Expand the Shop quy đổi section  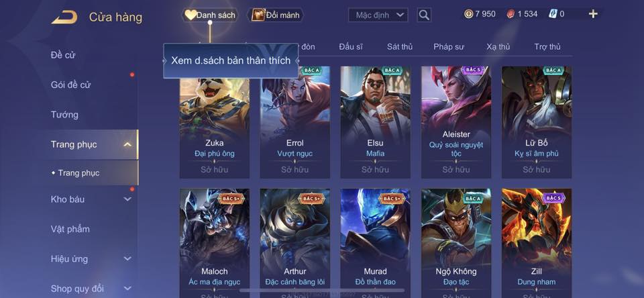[x=127, y=289]
